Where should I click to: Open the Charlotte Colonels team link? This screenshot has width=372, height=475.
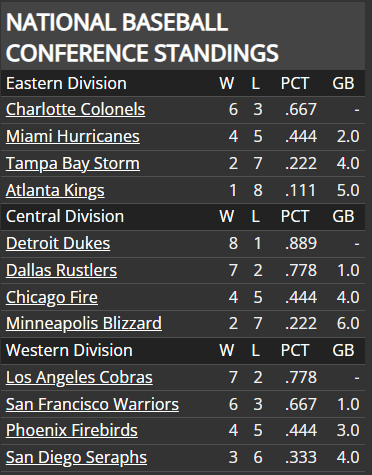point(75,109)
